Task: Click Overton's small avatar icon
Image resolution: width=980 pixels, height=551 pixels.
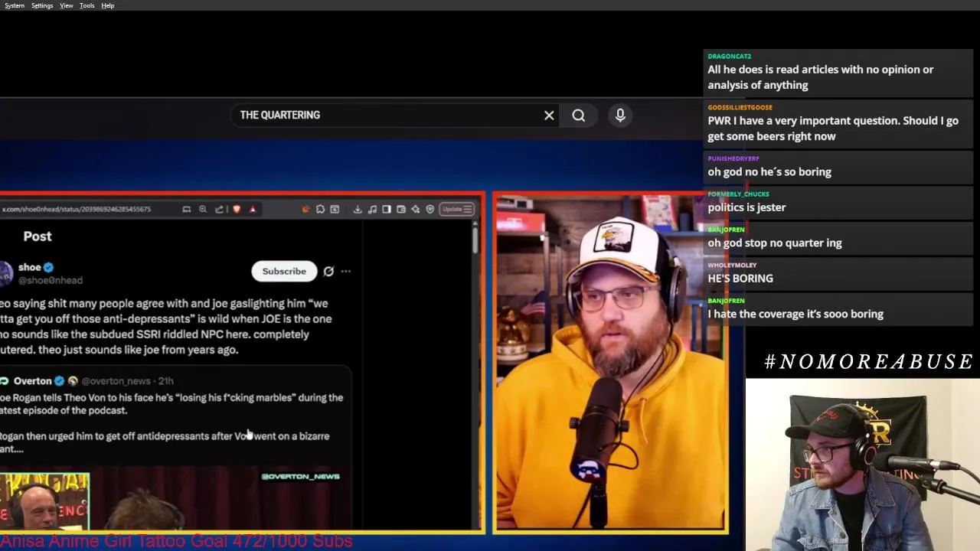Action: click(x=5, y=380)
